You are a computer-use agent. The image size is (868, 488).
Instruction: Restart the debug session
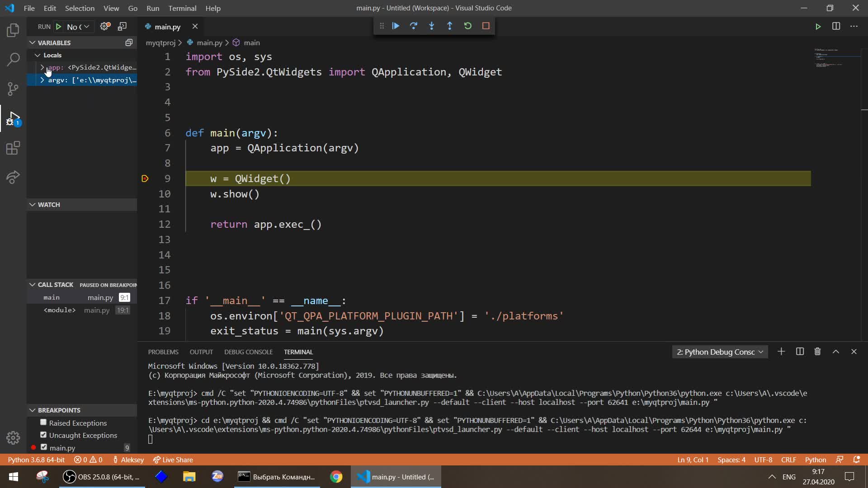[468, 26]
